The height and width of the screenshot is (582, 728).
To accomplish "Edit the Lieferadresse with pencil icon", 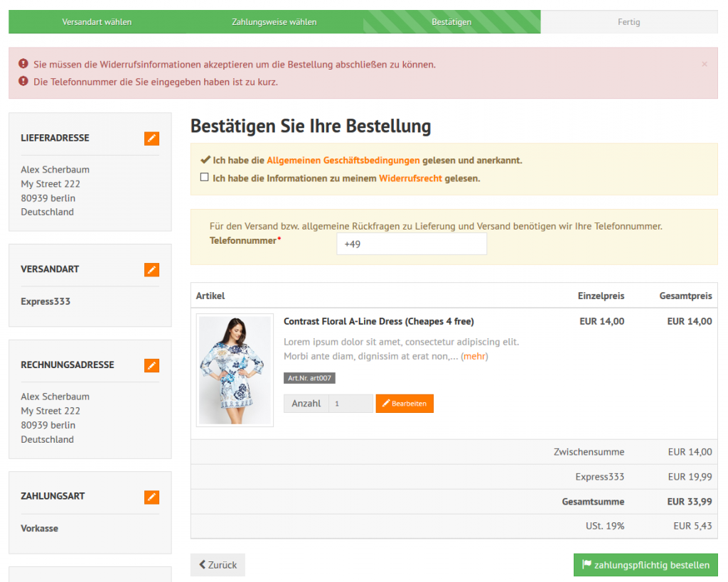I will (151, 139).
